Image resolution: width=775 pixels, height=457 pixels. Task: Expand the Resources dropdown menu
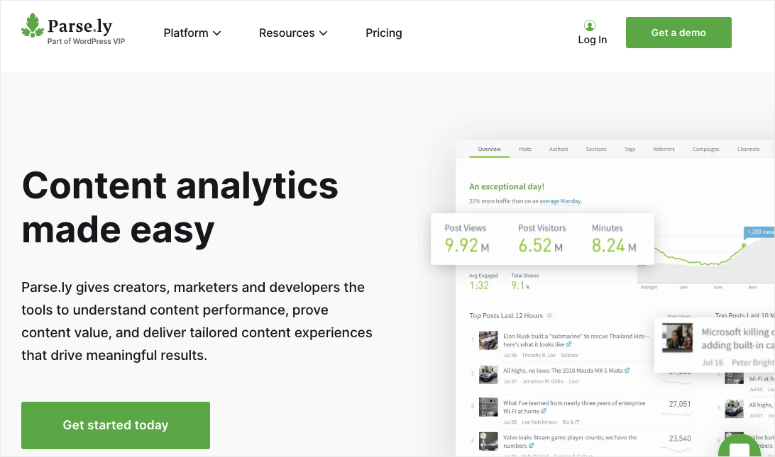(293, 33)
